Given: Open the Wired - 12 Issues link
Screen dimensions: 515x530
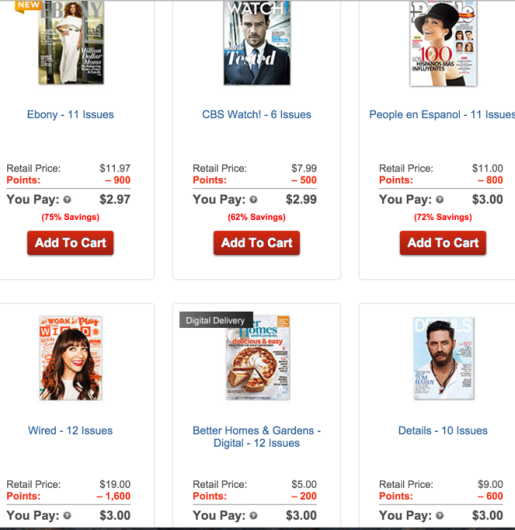Looking at the screenshot, I should [70, 431].
